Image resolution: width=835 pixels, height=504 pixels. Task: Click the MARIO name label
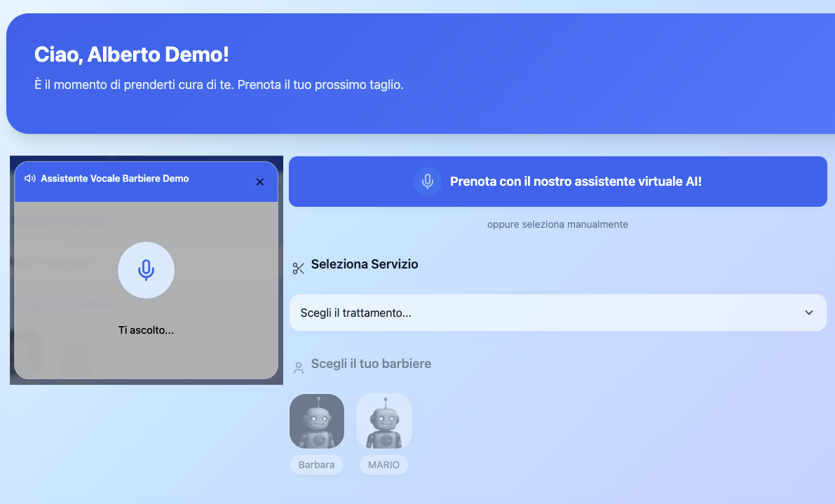click(383, 464)
